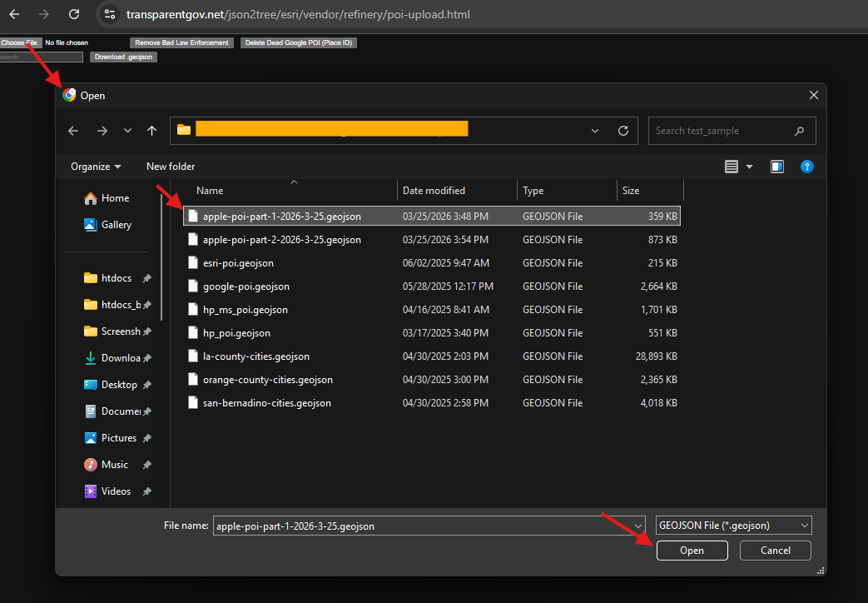The width and height of the screenshot is (868, 603).
Task: Sort files by Date modified column
Action: [434, 191]
